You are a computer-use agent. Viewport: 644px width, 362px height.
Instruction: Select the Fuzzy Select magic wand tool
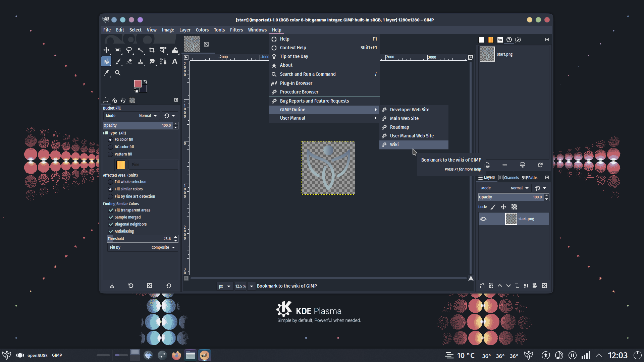141,50
